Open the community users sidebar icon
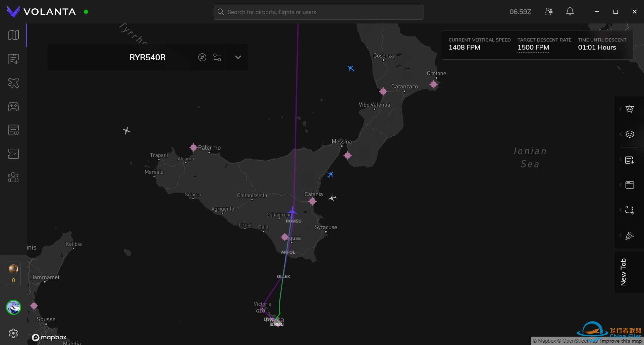644x345 pixels. (13, 177)
